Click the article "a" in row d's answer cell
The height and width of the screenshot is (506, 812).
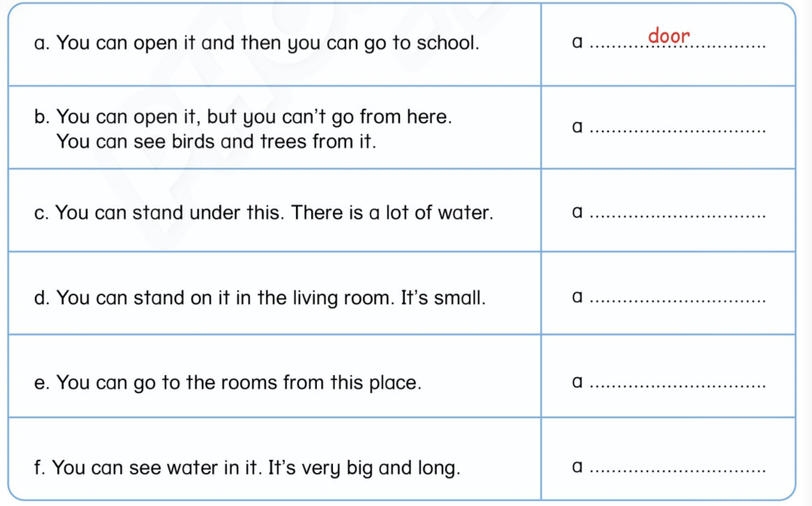(x=577, y=297)
